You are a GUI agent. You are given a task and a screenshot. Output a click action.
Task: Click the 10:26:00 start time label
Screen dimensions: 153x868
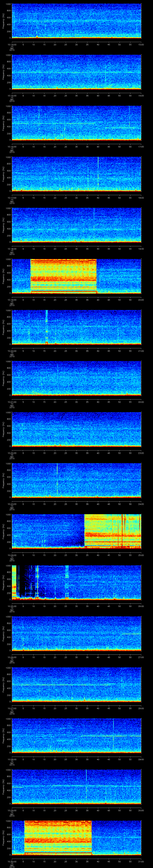[12, 657]
